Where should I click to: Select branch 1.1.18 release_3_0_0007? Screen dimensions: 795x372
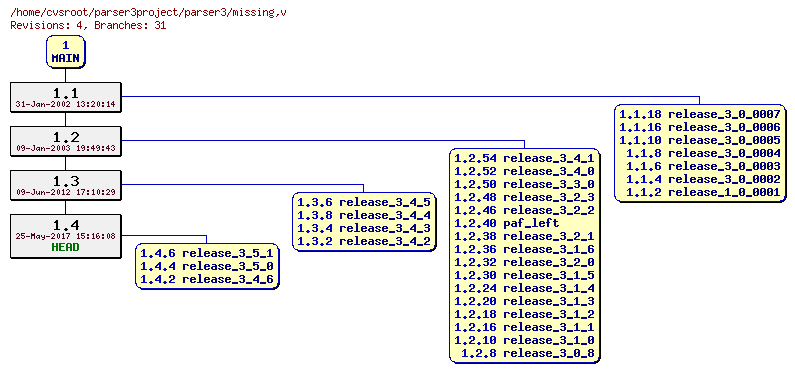click(700, 114)
